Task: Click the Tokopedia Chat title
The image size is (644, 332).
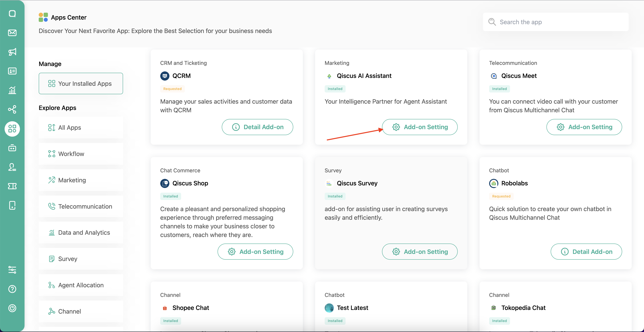Action: click(523, 308)
